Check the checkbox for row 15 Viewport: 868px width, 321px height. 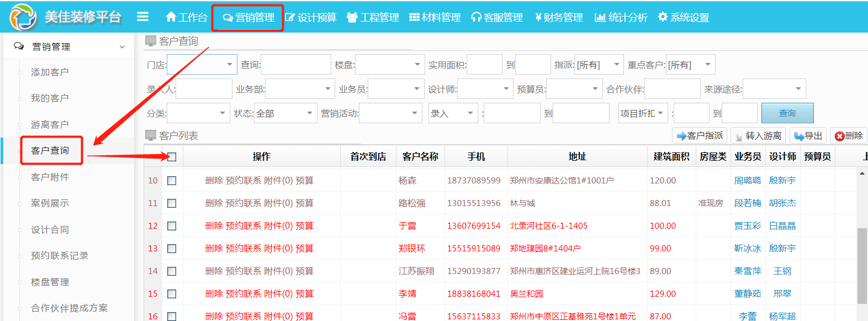point(172,294)
